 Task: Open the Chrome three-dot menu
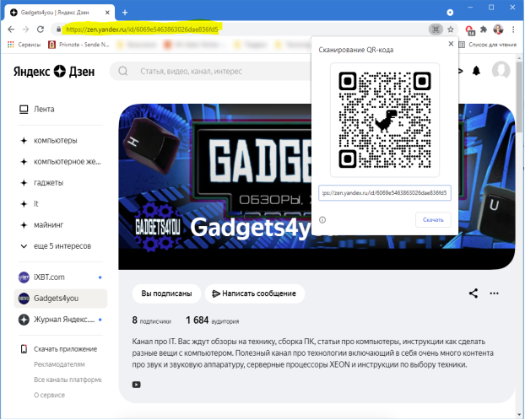point(513,30)
